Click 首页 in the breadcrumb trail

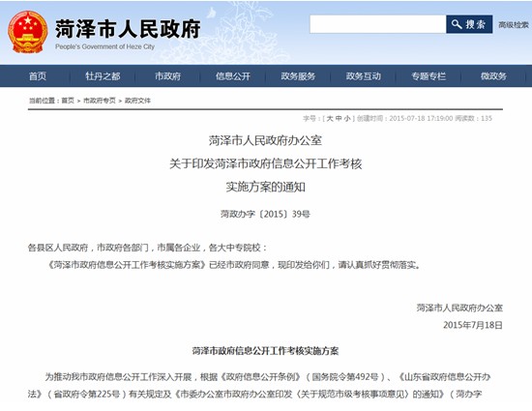(68, 101)
